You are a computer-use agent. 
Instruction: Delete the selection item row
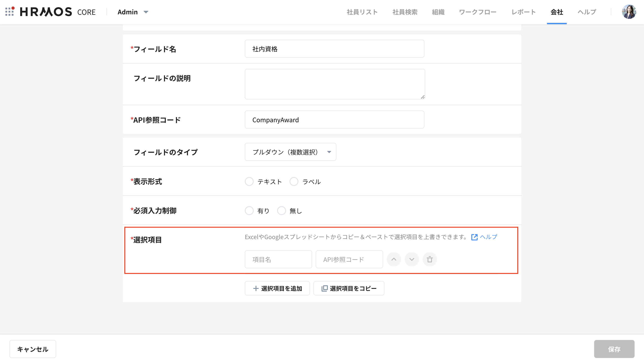[x=430, y=259]
